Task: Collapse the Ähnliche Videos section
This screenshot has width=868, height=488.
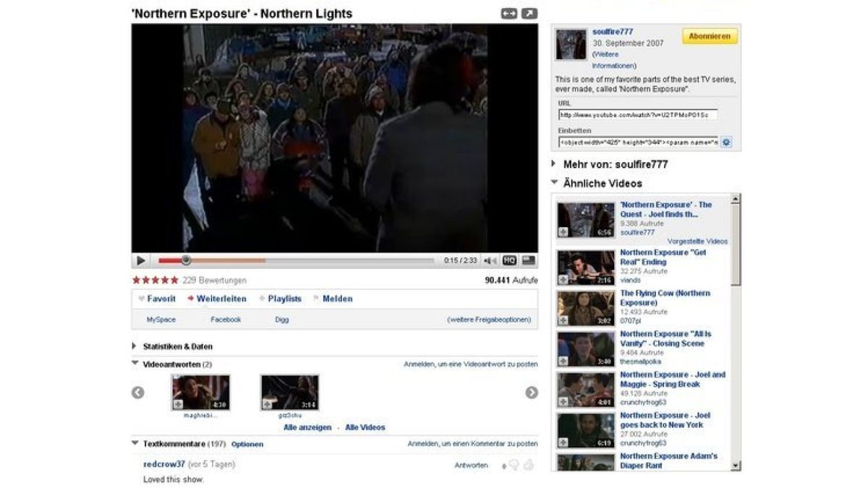Action: click(x=554, y=183)
